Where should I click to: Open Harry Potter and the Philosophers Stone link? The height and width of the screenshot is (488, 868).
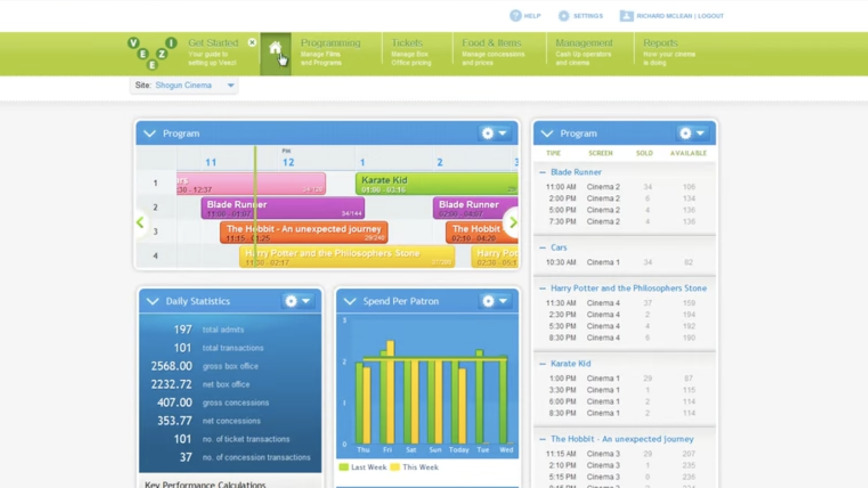628,288
